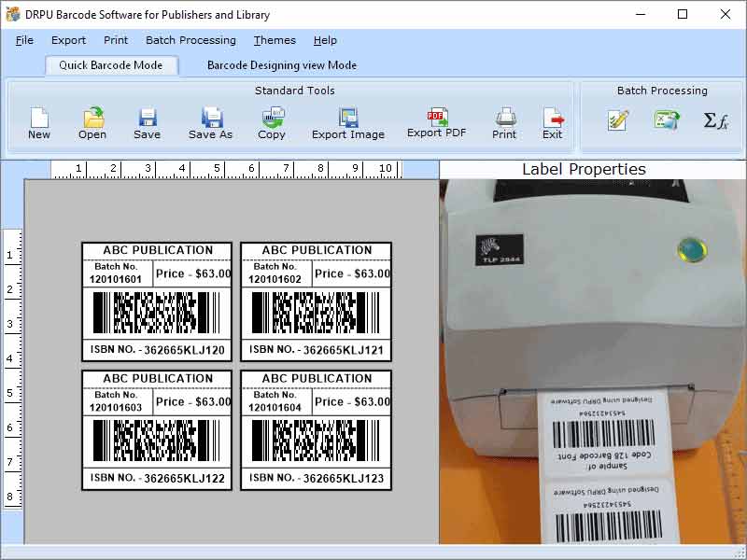Viewport: 747px width, 560px height.
Task: Open the File menu
Action: [23, 40]
